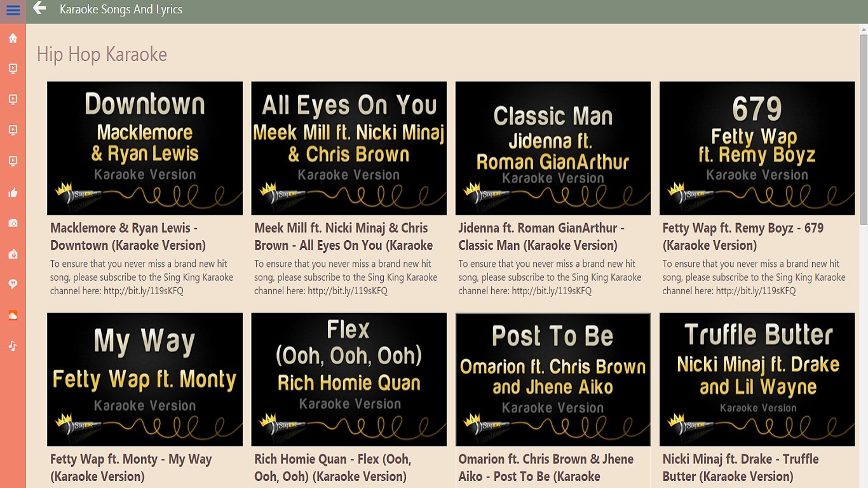
Task: Open the Flex (Ooh, Ooh, Ooh) thumbnail
Action: [349, 379]
